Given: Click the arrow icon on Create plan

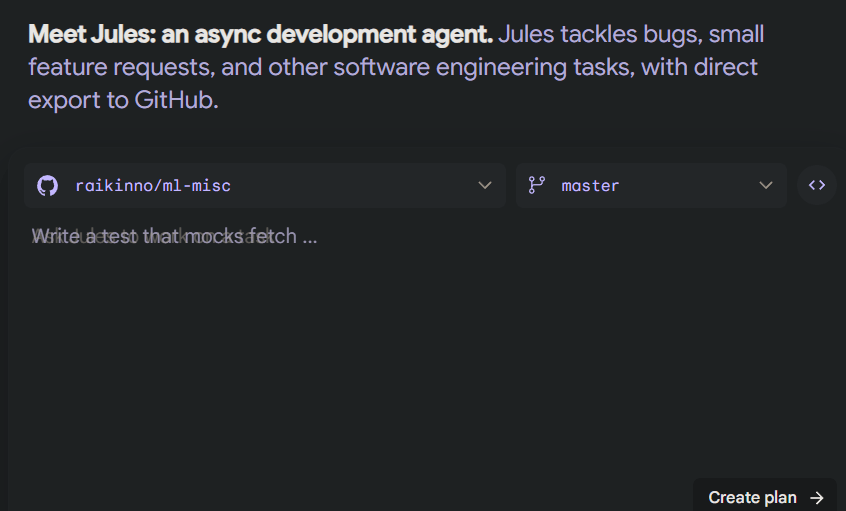Looking at the screenshot, I should click(817, 497).
